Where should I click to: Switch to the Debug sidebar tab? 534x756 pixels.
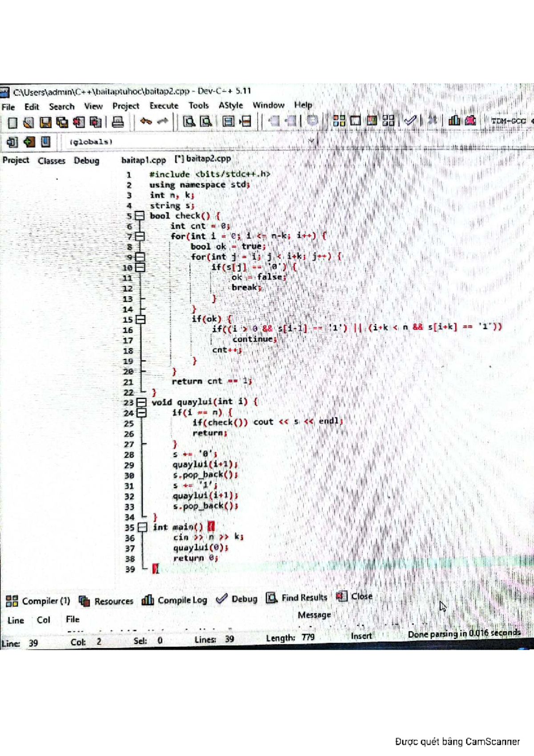pos(86,161)
